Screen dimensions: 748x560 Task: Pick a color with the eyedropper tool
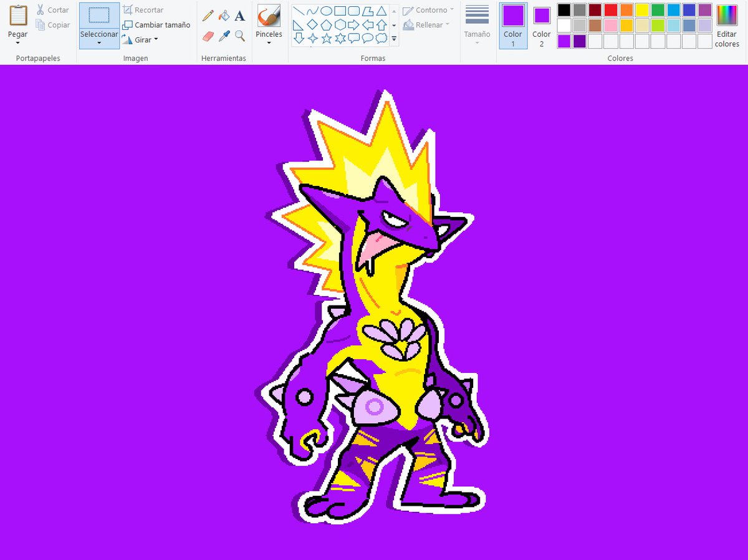click(224, 36)
